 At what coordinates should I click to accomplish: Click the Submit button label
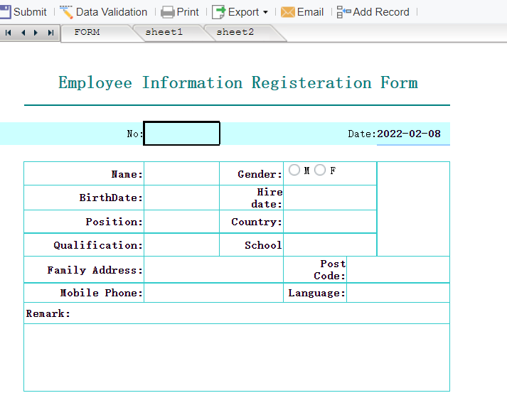30,12
